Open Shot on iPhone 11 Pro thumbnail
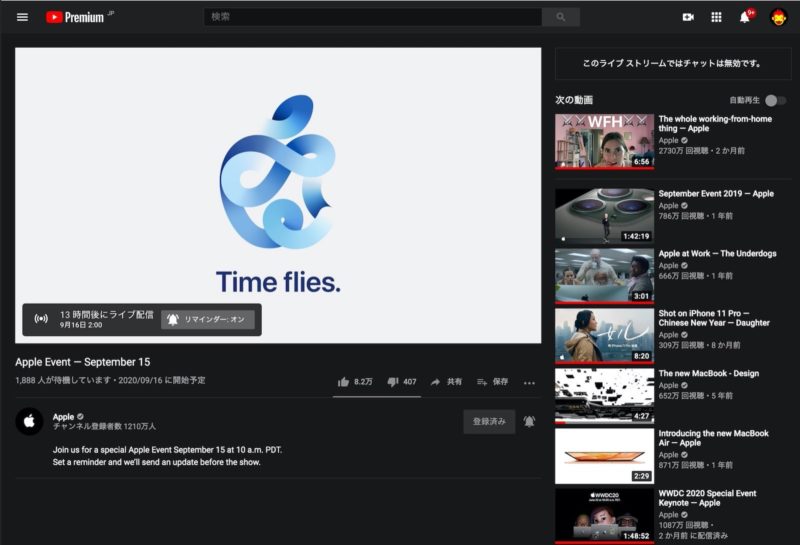 pos(604,336)
